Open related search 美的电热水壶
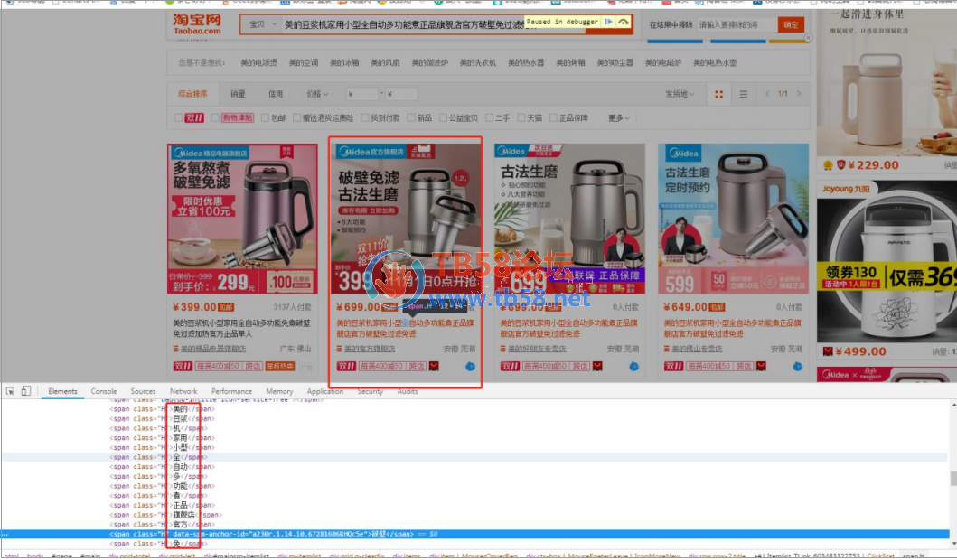Screen dimensions: 957x560 click(716, 62)
